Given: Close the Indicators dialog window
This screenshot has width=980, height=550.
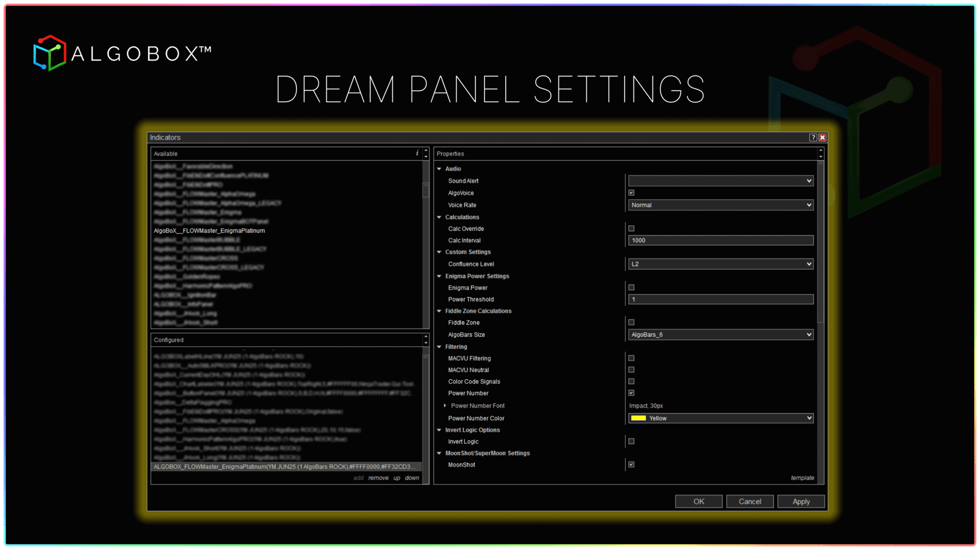Looking at the screenshot, I should (x=822, y=137).
